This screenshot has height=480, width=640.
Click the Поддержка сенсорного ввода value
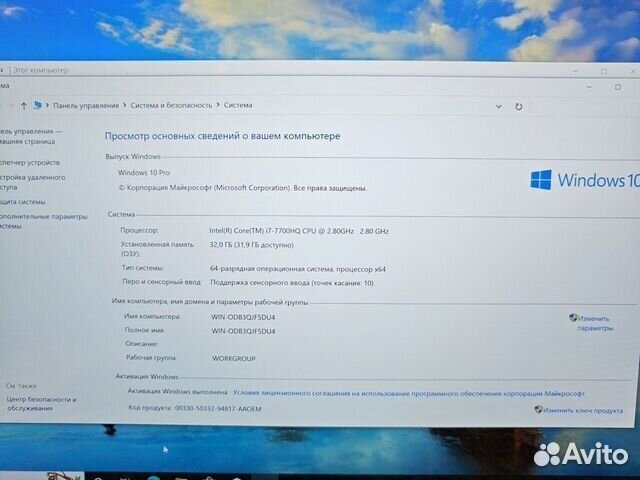pyautogui.click(x=292, y=283)
